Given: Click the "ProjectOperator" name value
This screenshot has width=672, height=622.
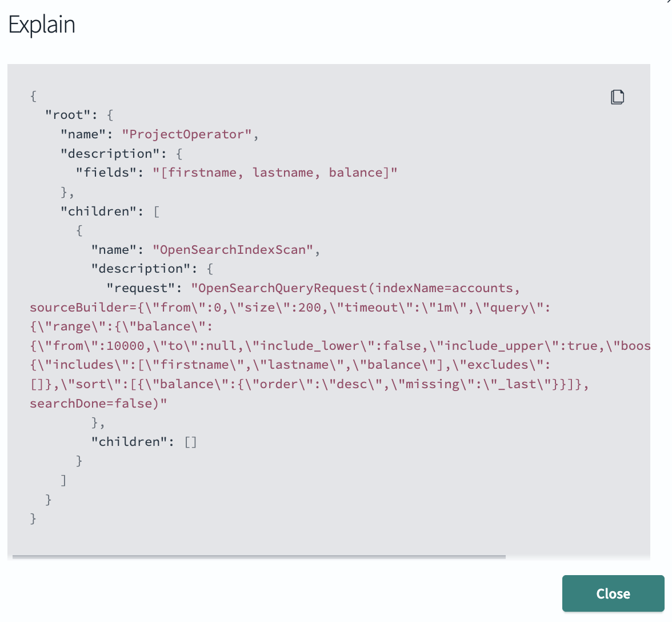Looking at the screenshot, I should click(187, 134).
